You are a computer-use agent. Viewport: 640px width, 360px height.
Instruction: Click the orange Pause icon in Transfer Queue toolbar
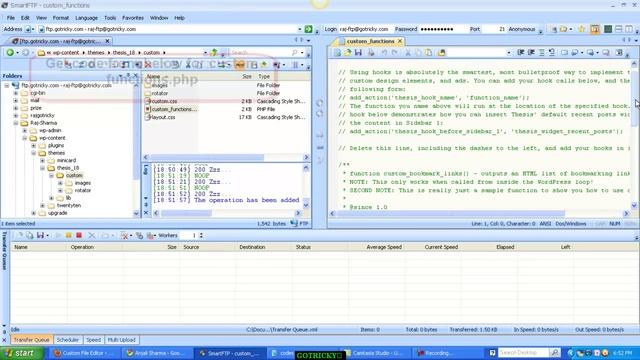(69, 236)
